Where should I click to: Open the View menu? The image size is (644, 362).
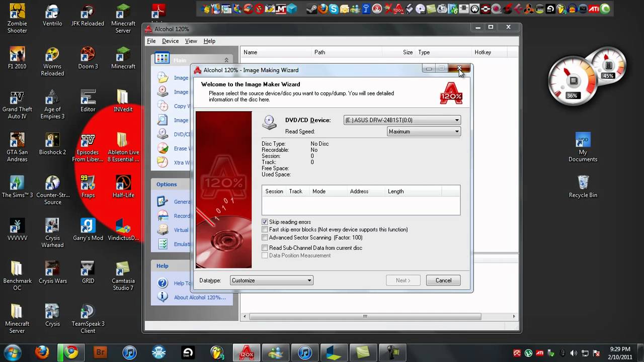(191, 41)
